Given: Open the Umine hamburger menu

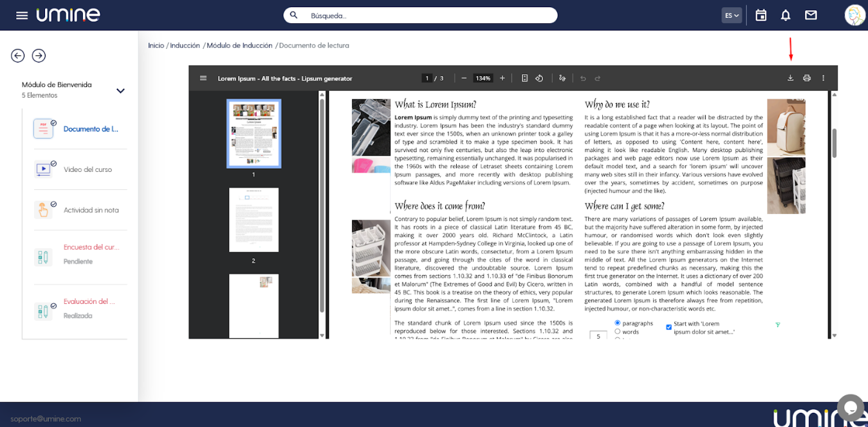Looking at the screenshot, I should click(x=22, y=15).
